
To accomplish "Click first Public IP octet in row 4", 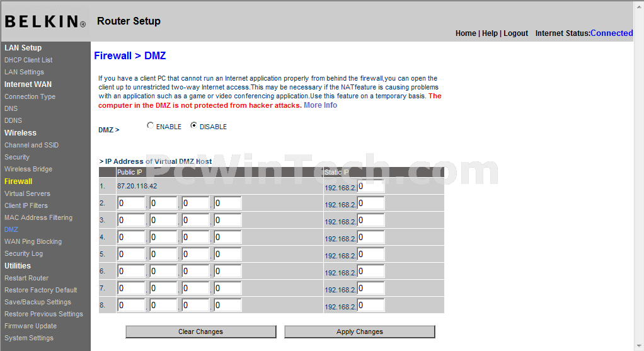I will [x=132, y=238].
